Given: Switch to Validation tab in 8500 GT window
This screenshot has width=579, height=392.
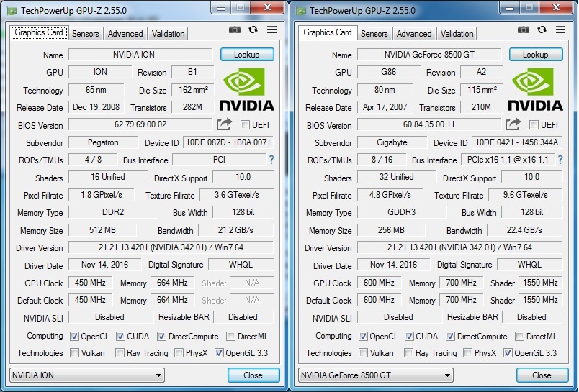Looking at the screenshot, I should (457, 34).
